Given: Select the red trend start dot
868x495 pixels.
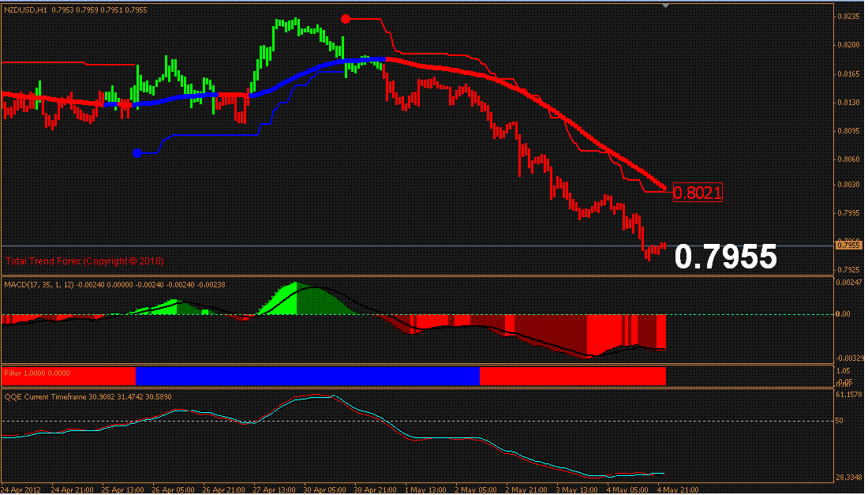Looking at the screenshot, I should 346,19.
